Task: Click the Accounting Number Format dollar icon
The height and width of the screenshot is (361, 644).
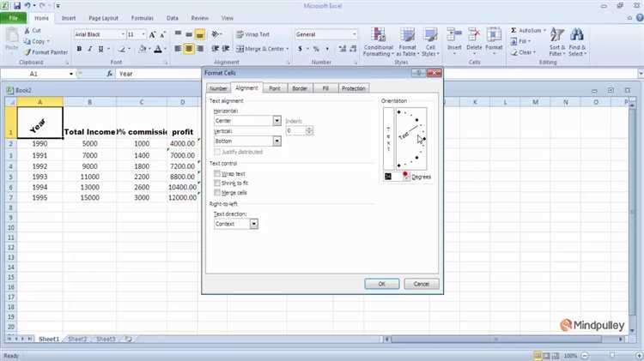Action: (300, 49)
